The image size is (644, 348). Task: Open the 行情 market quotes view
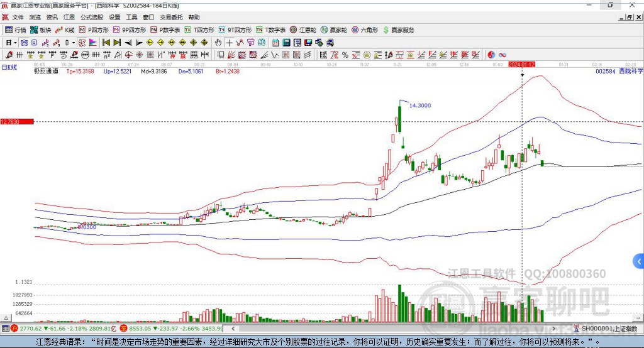15,30
